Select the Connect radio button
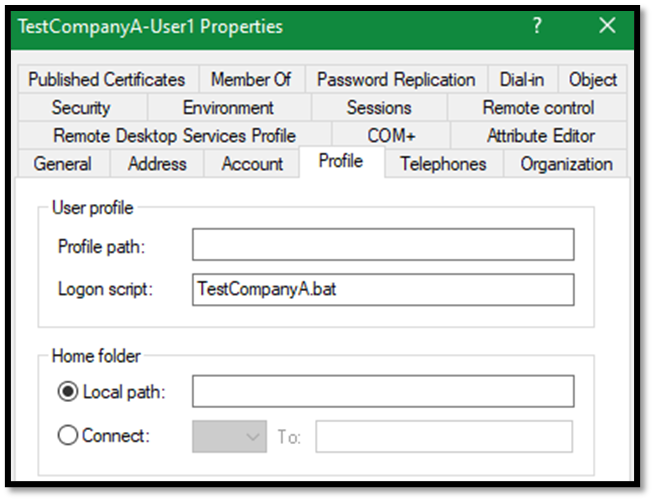 click(x=68, y=436)
